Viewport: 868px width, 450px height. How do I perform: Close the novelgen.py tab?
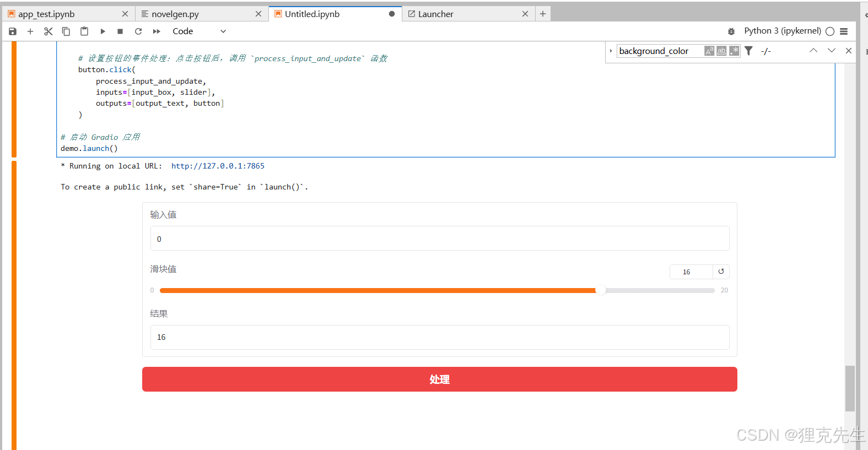tap(258, 14)
